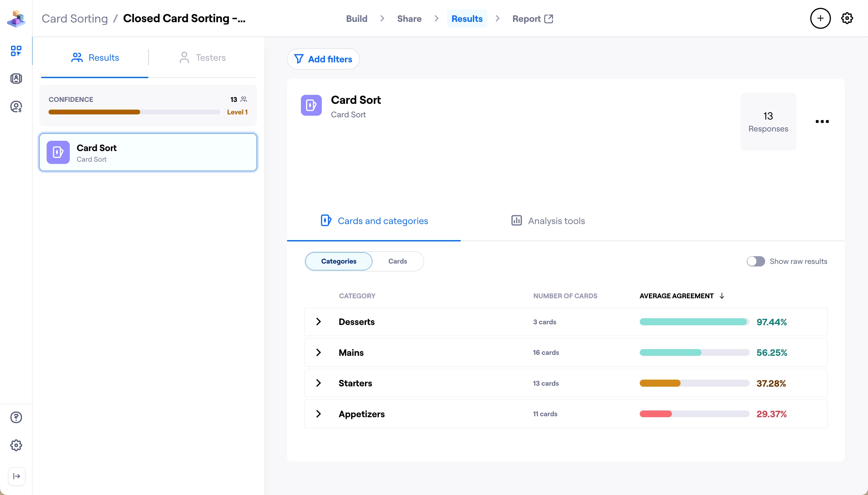Toggle Show raw results switch

[x=755, y=261]
